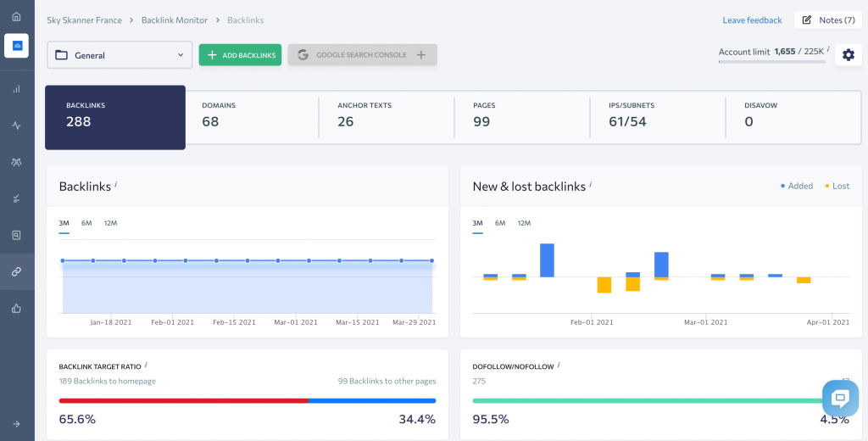Open the competitors people icon in sidebar
868x441 pixels.
pyautogui.click(x=16, y=162)
